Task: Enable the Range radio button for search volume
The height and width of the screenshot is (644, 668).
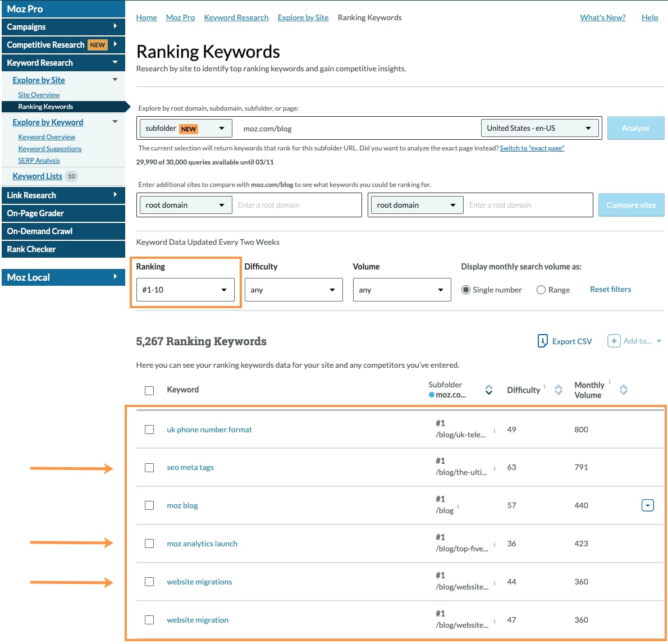Action: [541, 290]
